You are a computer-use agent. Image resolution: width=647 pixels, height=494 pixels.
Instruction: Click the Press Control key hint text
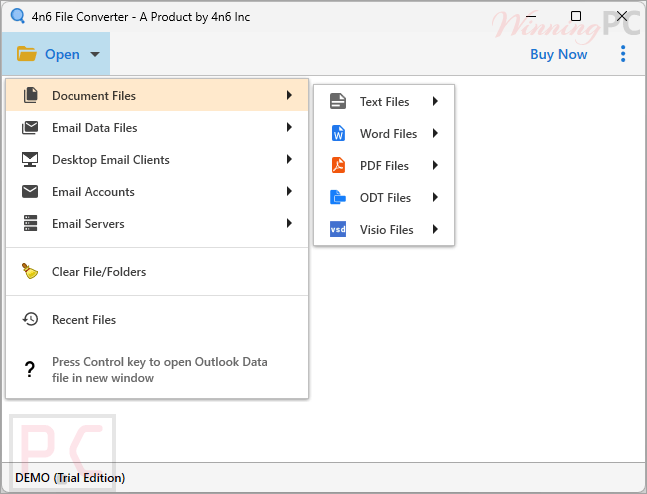(x=160, y=370)
